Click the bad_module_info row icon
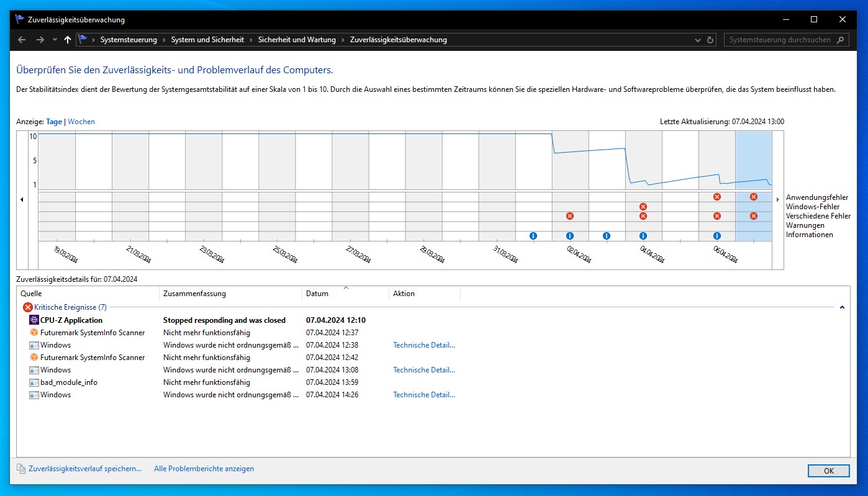 pyautogui.click(x=34, y=382)
